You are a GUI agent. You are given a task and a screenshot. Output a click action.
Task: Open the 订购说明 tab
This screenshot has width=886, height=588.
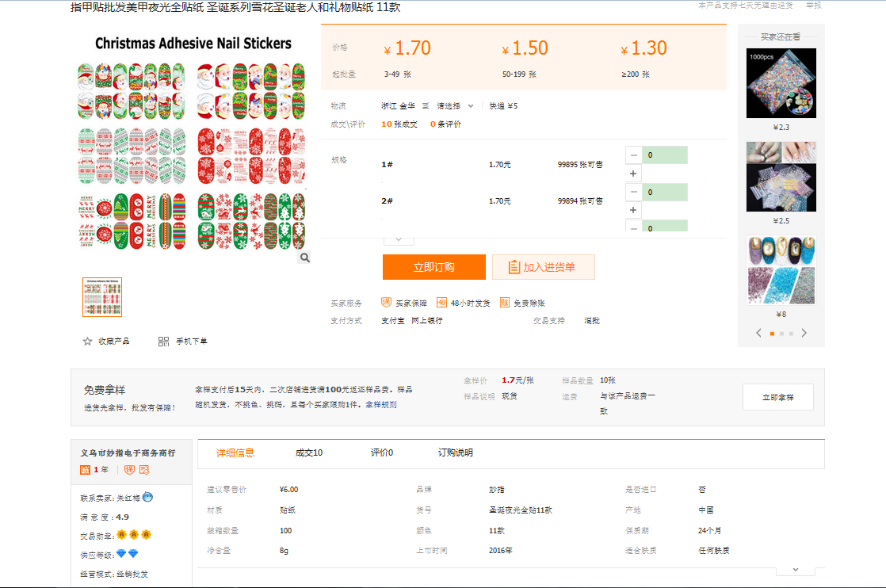tap(455, 452)
